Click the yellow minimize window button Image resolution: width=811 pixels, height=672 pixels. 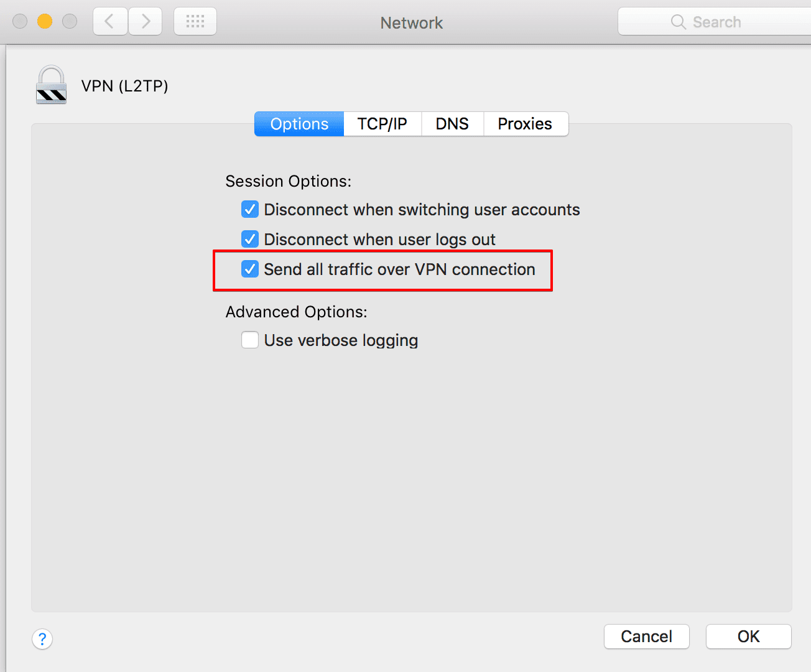click(45, 22)
